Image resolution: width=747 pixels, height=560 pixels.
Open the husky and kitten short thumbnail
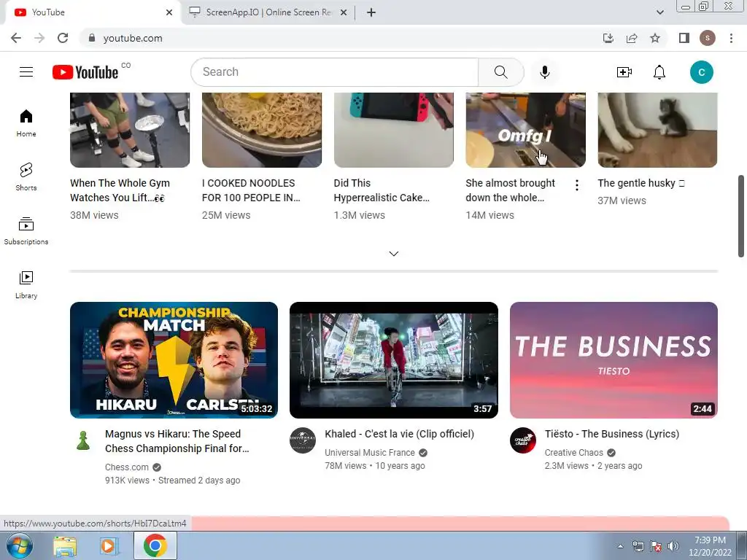(657, 130)
